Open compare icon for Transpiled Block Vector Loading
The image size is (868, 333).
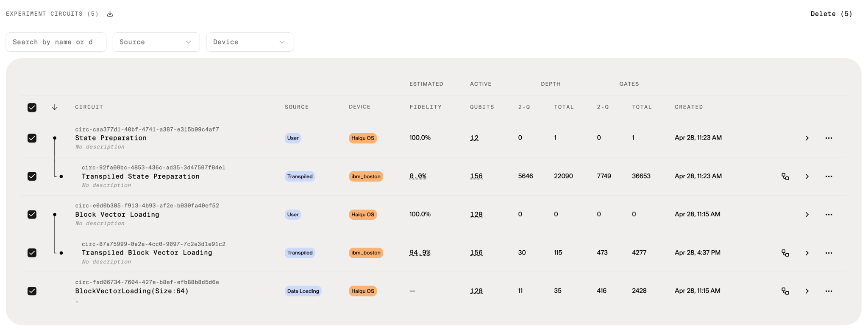coord(785,253)
